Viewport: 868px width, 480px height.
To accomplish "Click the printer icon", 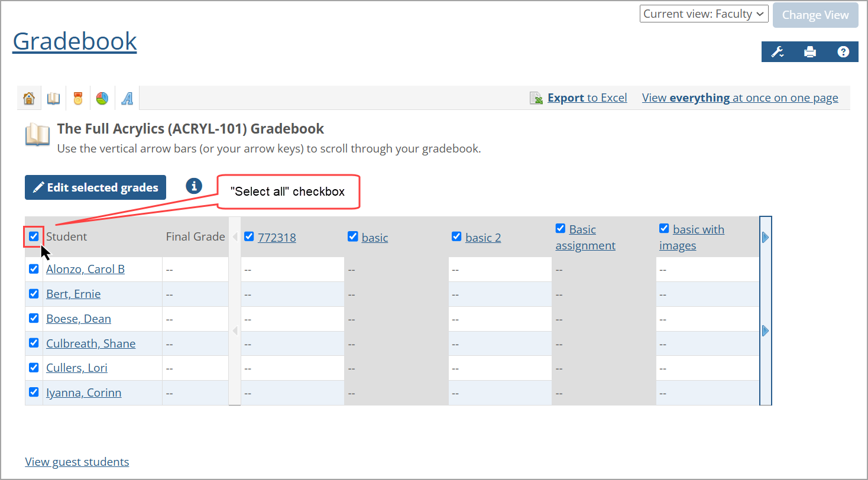I will [810, 52].
